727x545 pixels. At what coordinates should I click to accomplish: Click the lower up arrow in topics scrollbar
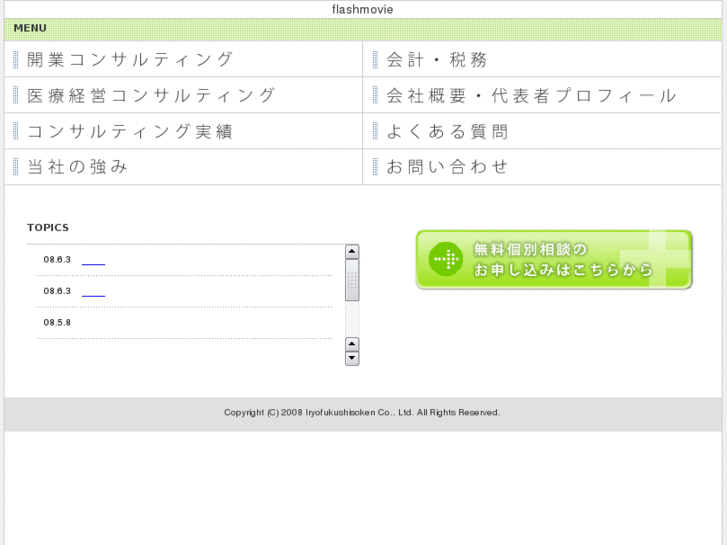coord(352,344)
